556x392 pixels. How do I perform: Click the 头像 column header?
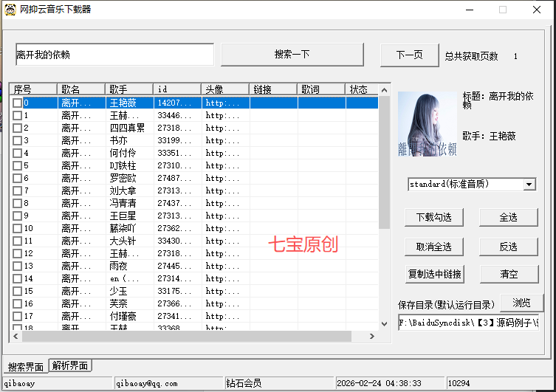tap(225, 89)
